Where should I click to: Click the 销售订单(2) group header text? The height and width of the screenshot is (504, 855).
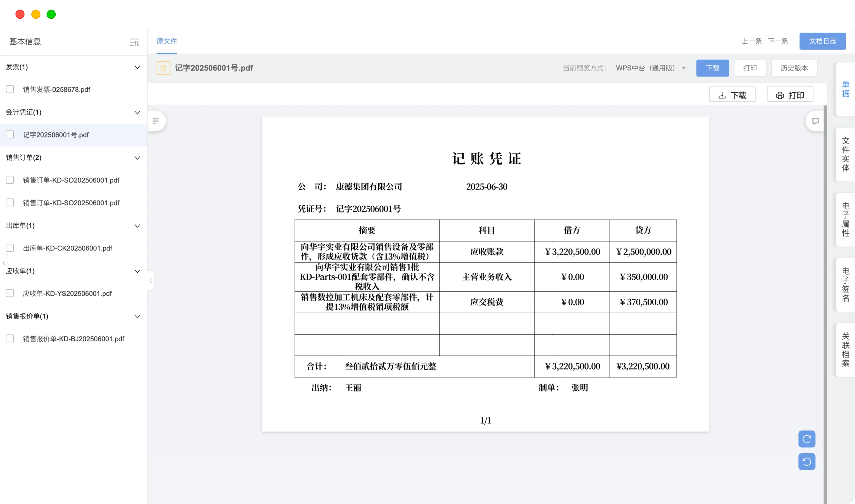(24, 158)
